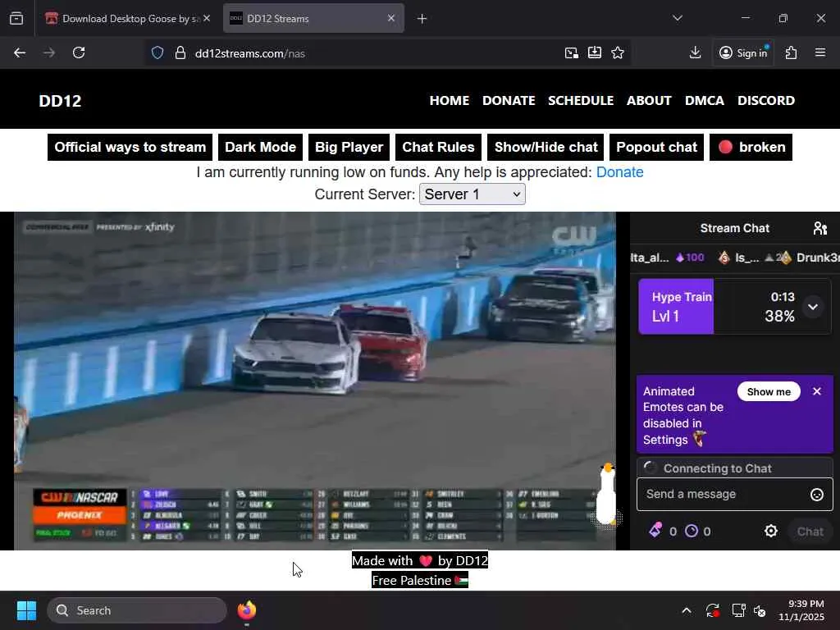Click the desktop goose on the video
Image resolution: width=840 pixels, height=630 pixels.
point(606,495)
